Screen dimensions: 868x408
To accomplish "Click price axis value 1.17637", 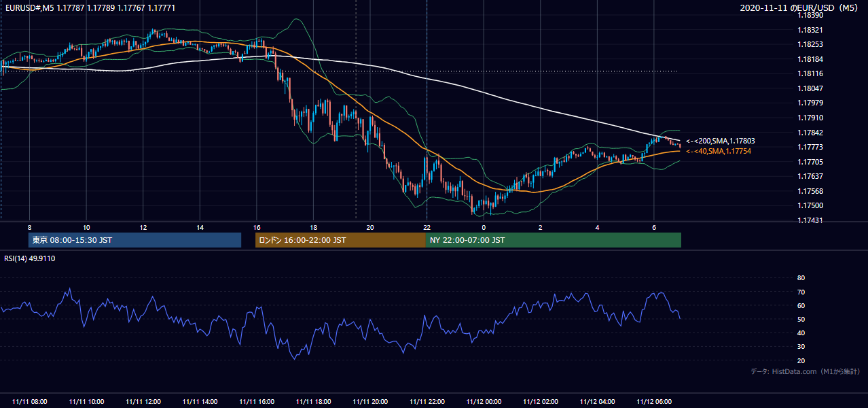I will point(811,176).
